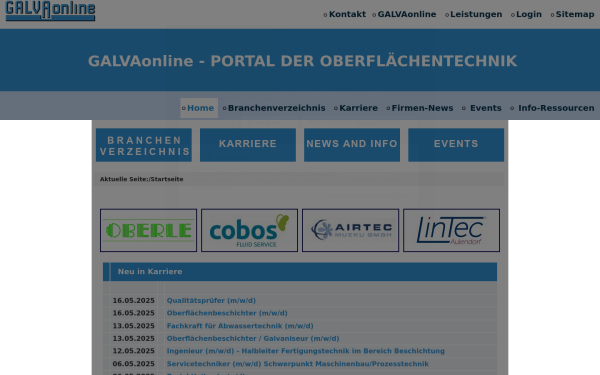
Task: Open Qualitätsprüfer (m/w/d) job listing
Action: 211,301
